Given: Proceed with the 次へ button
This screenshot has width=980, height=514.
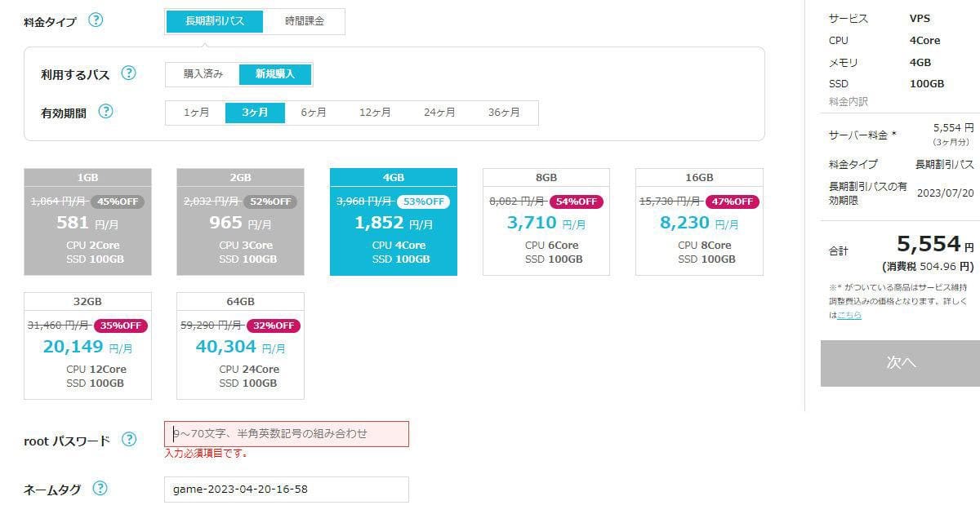Looking at the screenshot, I should click(900, 363).
